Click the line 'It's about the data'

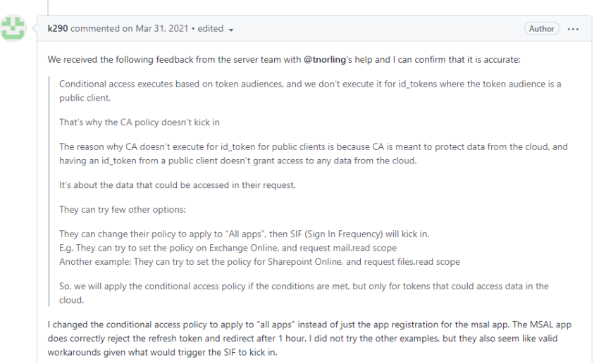tap(169, 186)
